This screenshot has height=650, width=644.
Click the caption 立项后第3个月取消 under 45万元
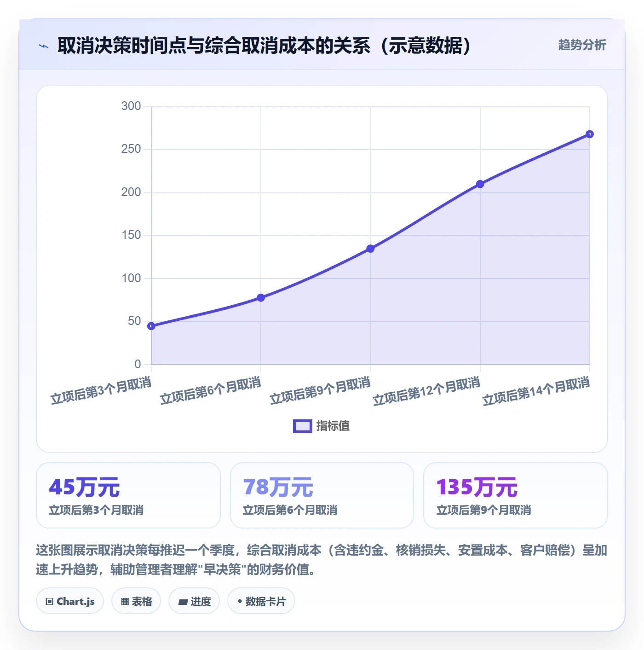96,510
